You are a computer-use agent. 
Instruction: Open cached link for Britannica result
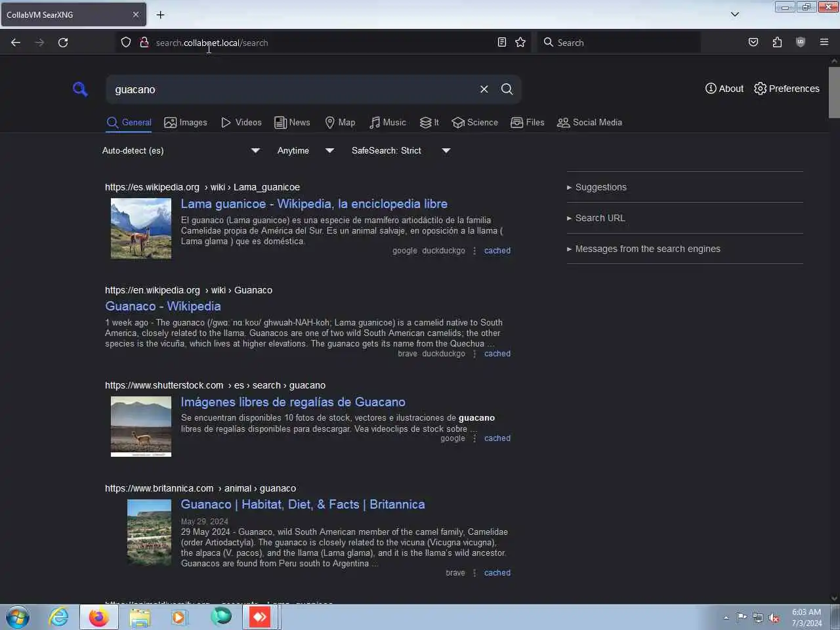click(497, 573)
